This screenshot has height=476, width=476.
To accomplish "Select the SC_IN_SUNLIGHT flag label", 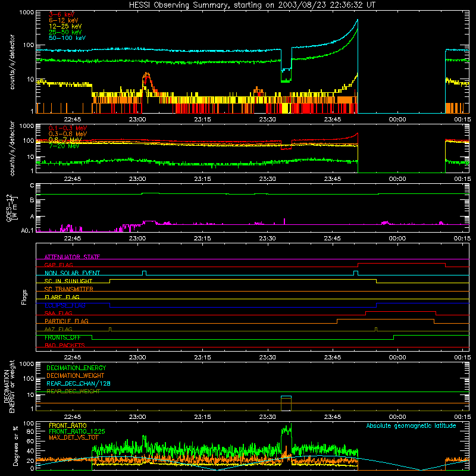I will 68,281.
